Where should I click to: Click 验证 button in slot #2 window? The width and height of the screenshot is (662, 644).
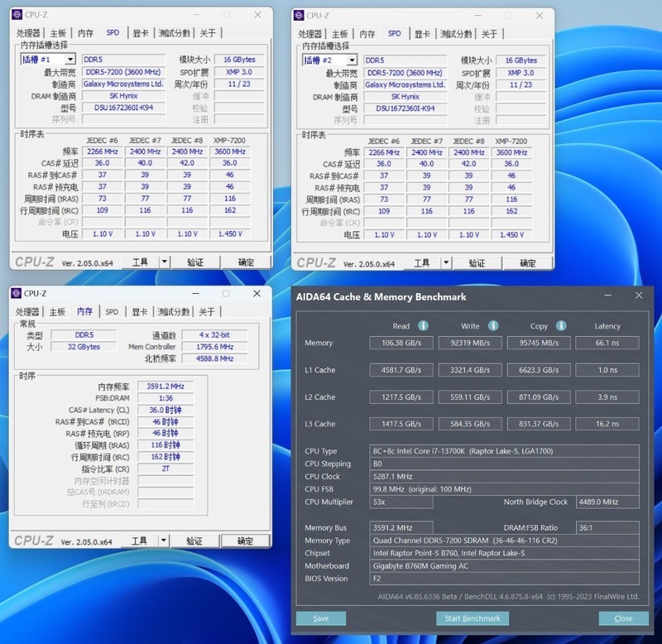(x=477, y=263)
